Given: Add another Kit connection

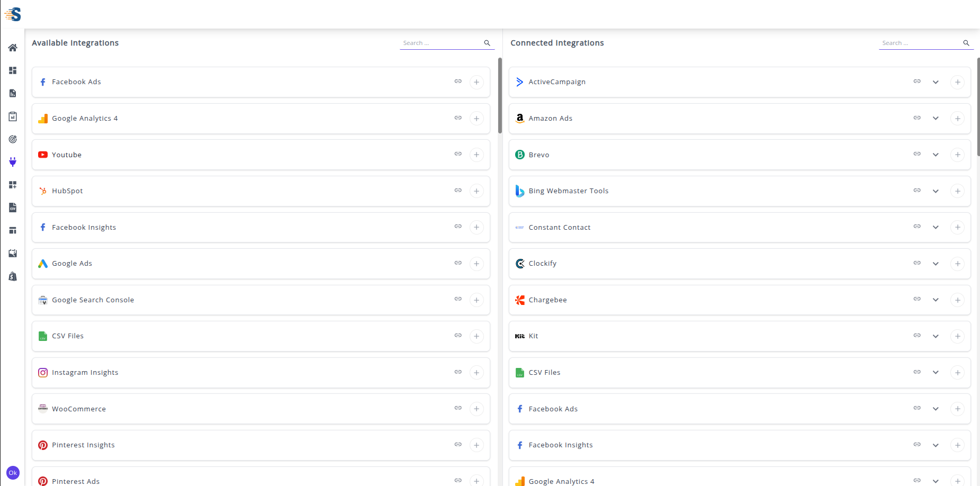Looking at the screenshot, I should coord(957,336).
